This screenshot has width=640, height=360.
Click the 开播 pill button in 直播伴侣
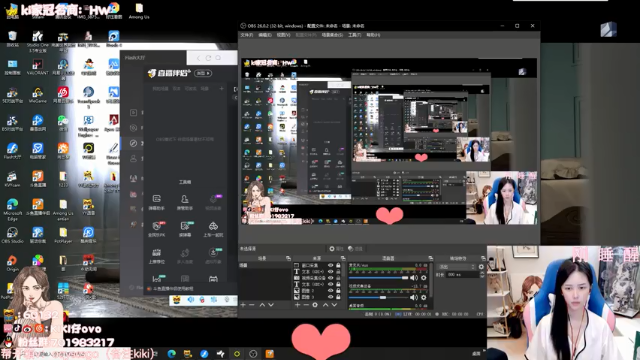tap(203, 73)
